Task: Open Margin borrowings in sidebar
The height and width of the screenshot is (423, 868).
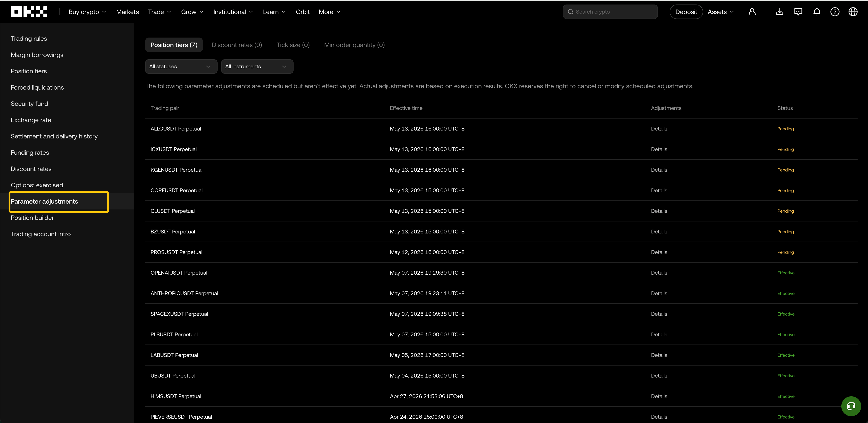Action: pyautogui.click(x=37, y=55)
